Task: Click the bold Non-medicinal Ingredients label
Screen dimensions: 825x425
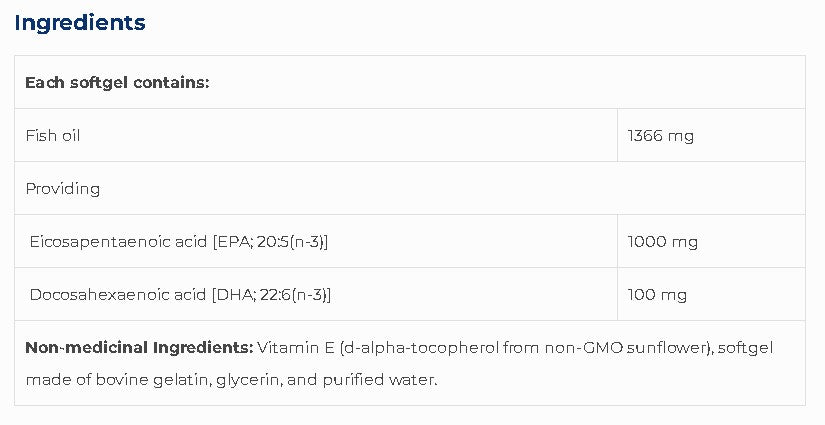Action: (x=139, y=347)
